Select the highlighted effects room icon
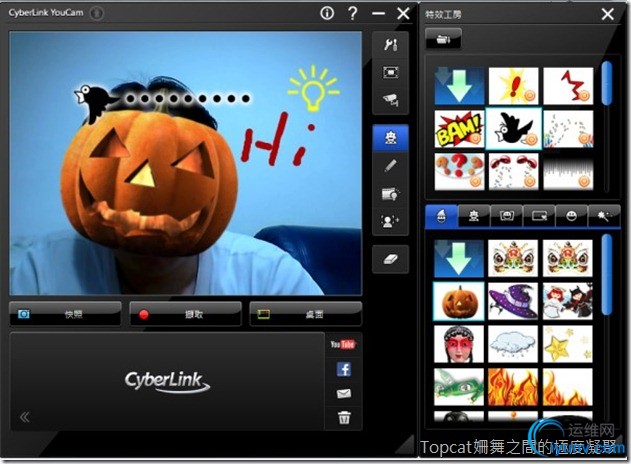The width and height of the screenshot is (631, 464). (x=390, y=138)
